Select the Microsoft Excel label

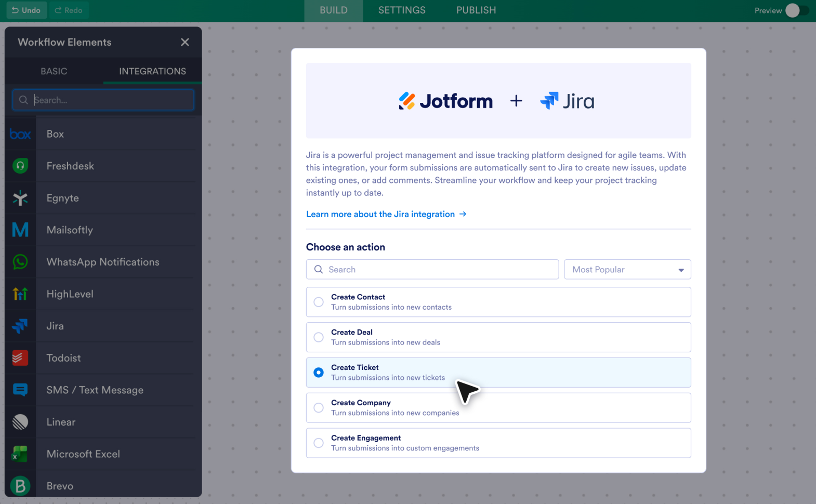(83, 454)
